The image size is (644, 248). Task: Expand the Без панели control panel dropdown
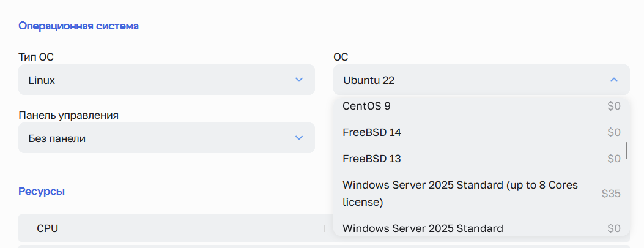(166, 138)
